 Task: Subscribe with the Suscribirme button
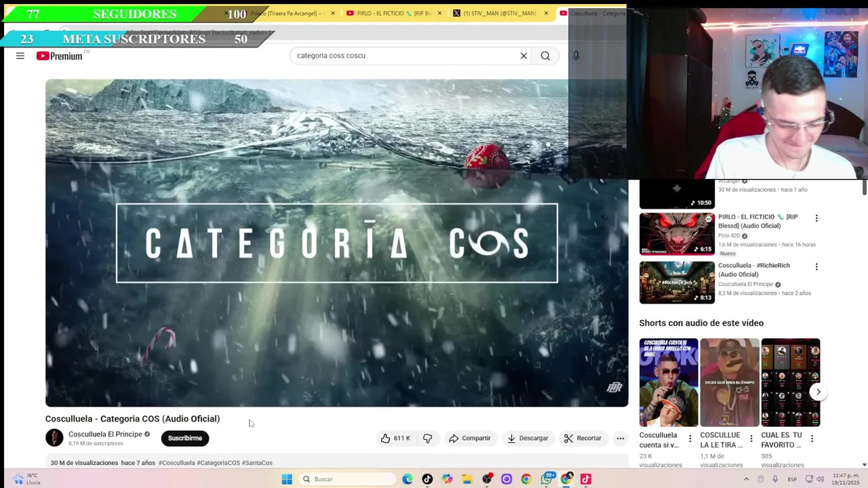coord(185,439)
